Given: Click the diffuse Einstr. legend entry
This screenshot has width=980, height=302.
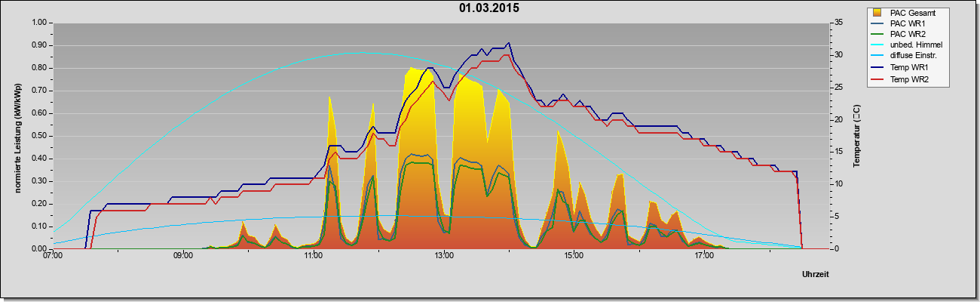Looking at the screenshot, I should tap(905, 57).
